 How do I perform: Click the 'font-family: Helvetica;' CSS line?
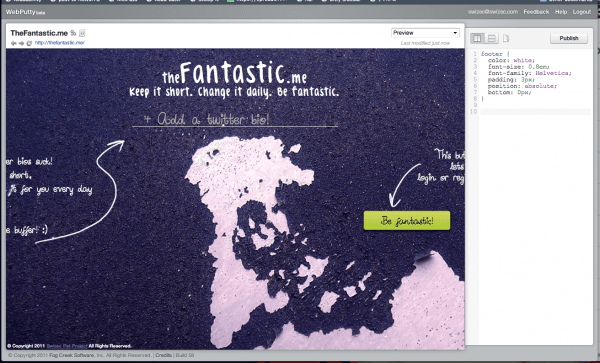pyautogui.click(x=530, y=73)
